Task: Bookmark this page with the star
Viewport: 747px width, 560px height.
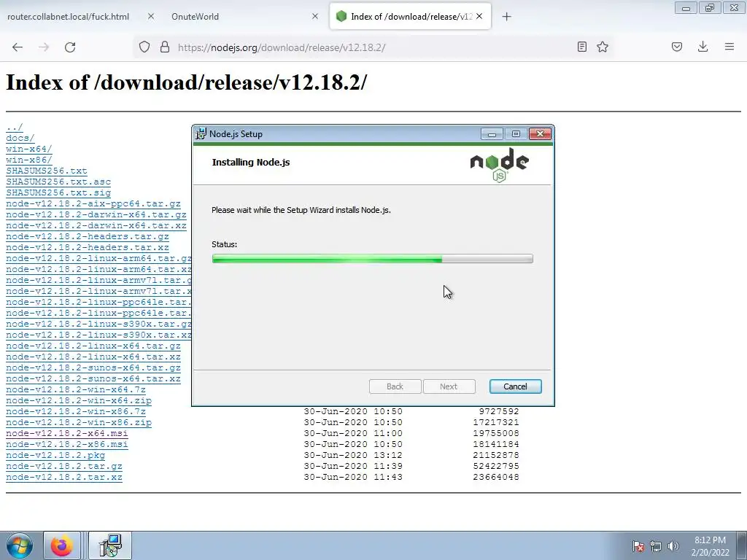Action: click(603, 47)
